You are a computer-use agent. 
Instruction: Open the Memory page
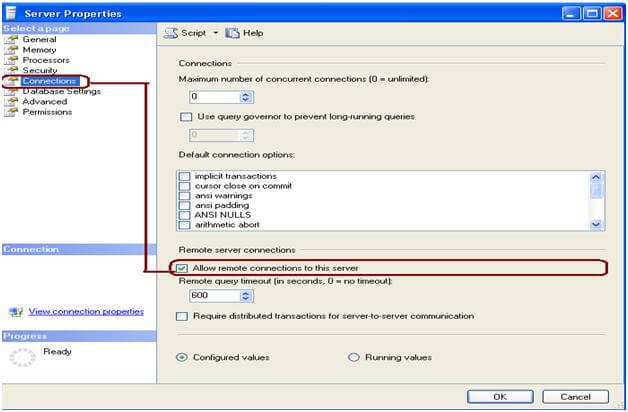39,50
